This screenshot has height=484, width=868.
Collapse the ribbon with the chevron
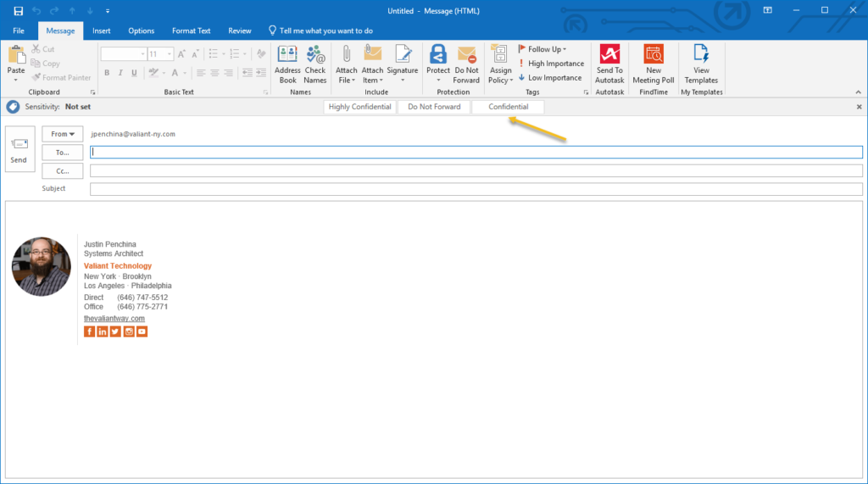pos(858,92)
